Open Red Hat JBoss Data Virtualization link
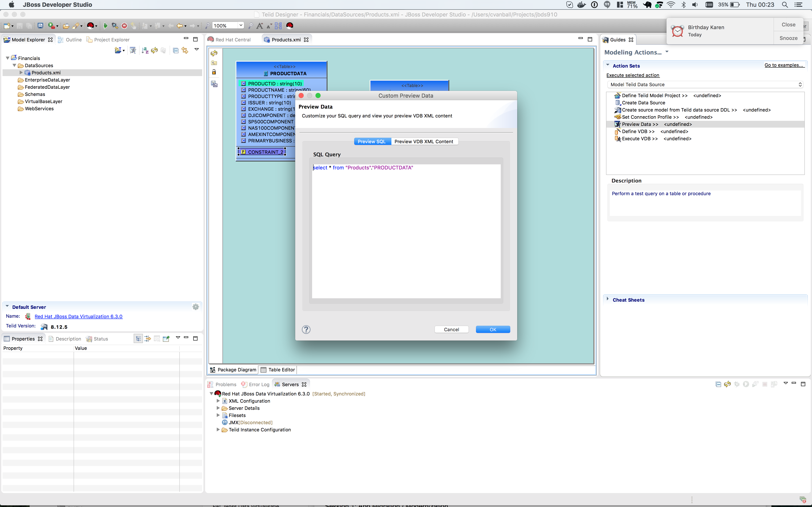812x507 pixels. 78,316
